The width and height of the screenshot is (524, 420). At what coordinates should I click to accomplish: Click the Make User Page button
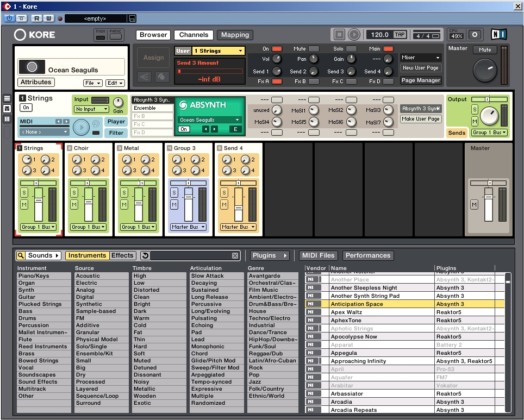pos(421,119)
